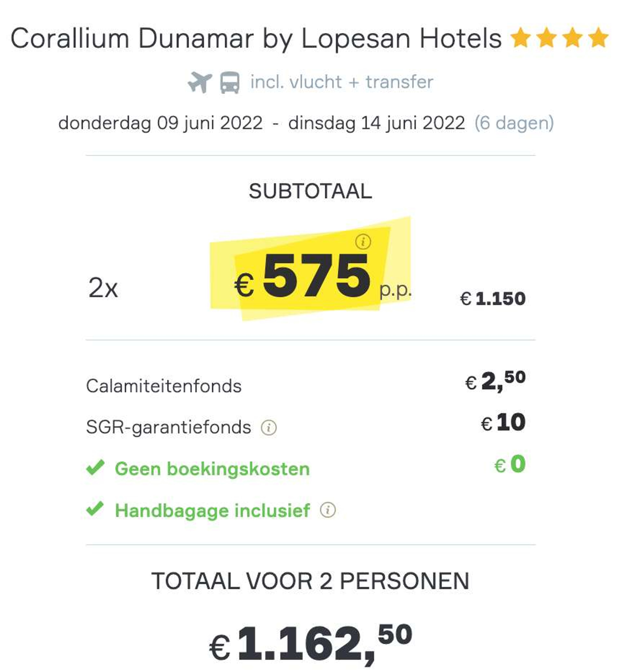This screenshot has width=624, height=672.
Task: Click the green checkmark beside Handbagage inclusief
Action: (x=96, y=509)
